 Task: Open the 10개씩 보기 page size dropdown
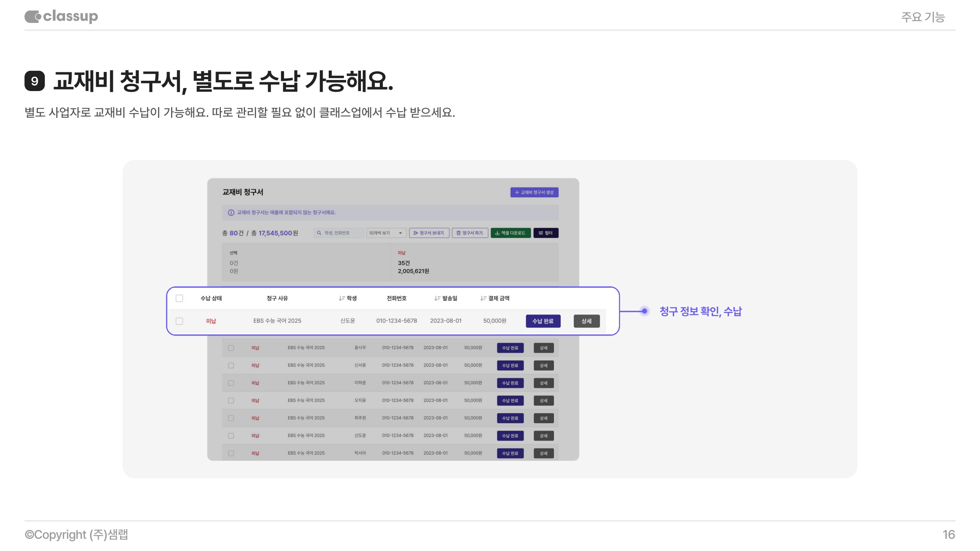(385, 233)
